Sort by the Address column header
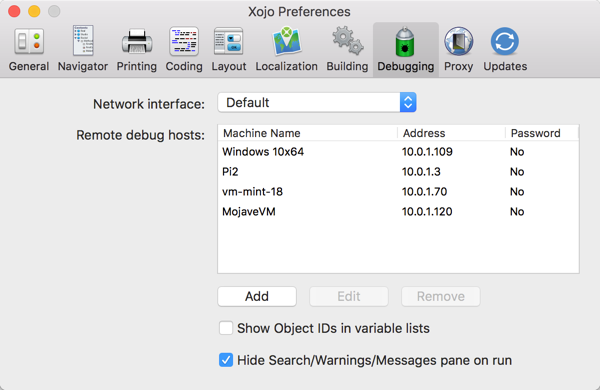Screen dimensions: 600x390 point(451,133)
